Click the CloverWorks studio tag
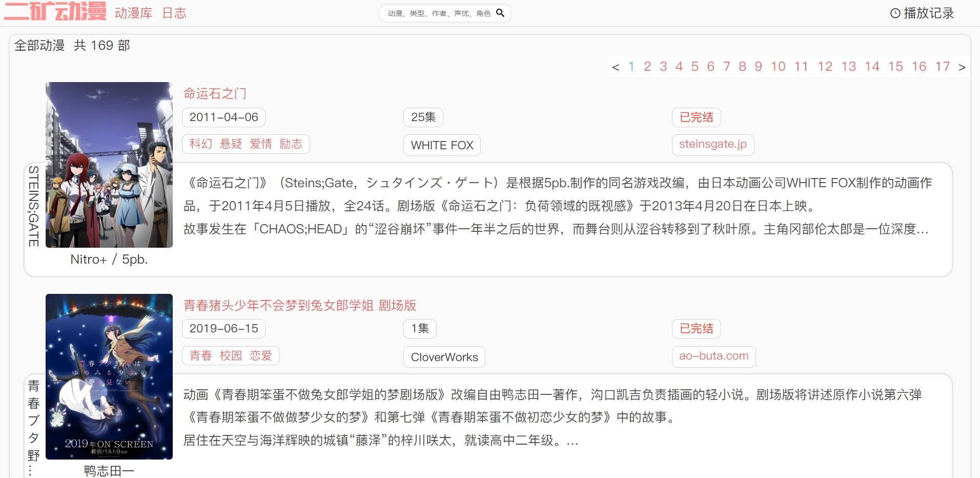The image size is (980, 478). click(x=444, y=357)
